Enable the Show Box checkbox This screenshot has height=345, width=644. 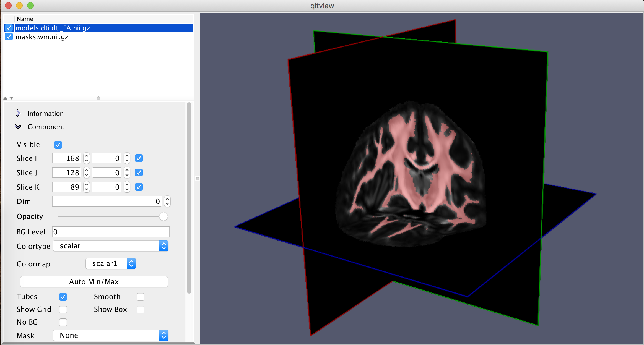[141, 310]
